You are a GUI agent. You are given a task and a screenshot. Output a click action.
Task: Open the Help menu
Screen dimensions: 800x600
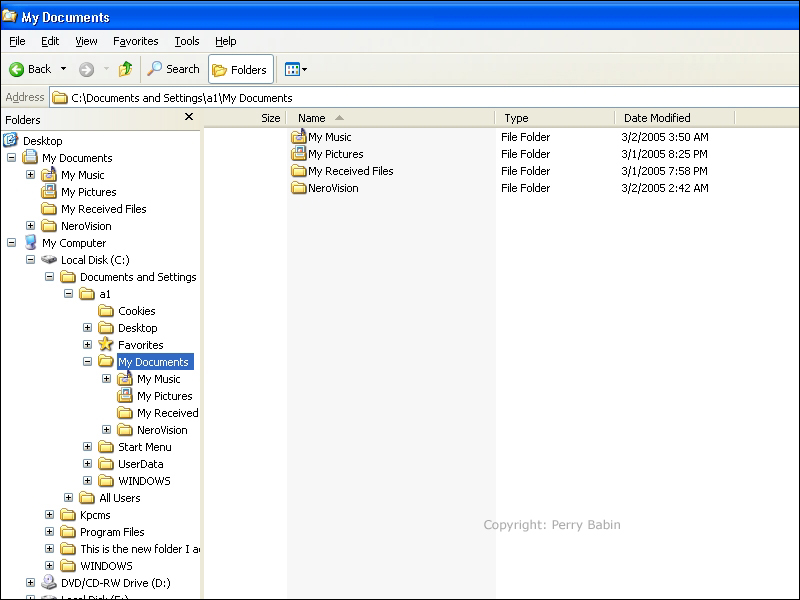tap(226, 41)
